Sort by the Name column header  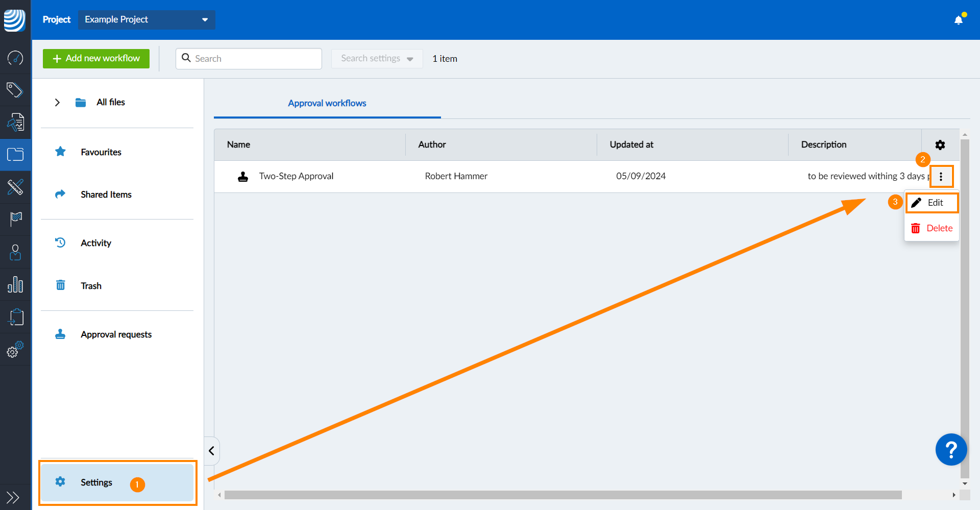click(238, 144)
